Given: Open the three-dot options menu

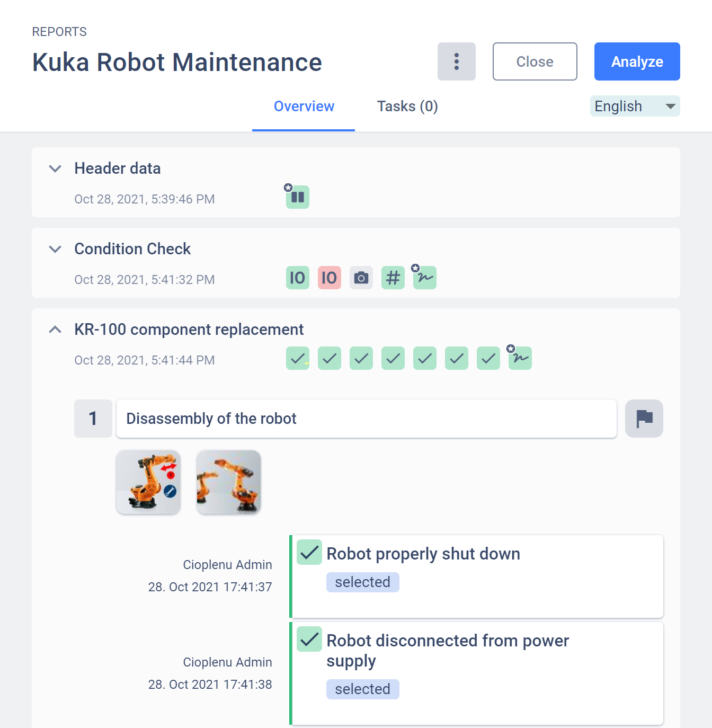Looking at the screenshot, I should (456, 61).
